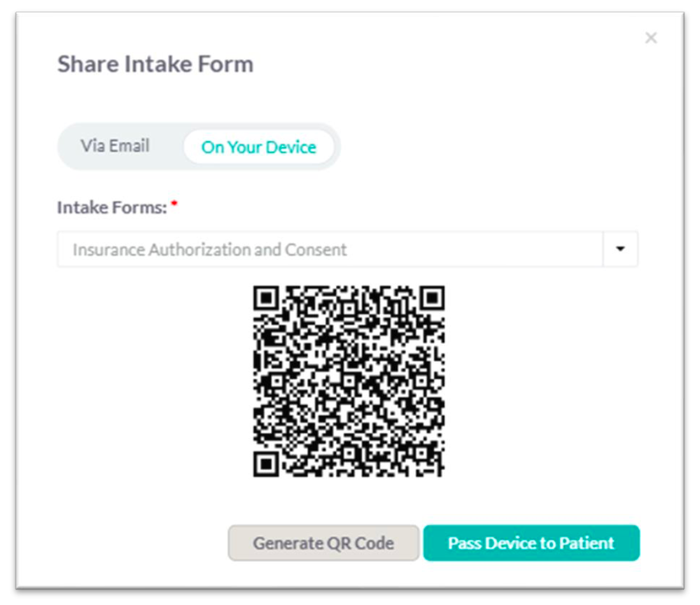The width and height of the screenshot is (700, 605).
Task: Expand the Intake Forms dropdown arrow
Action: click(x=620, y=249)
